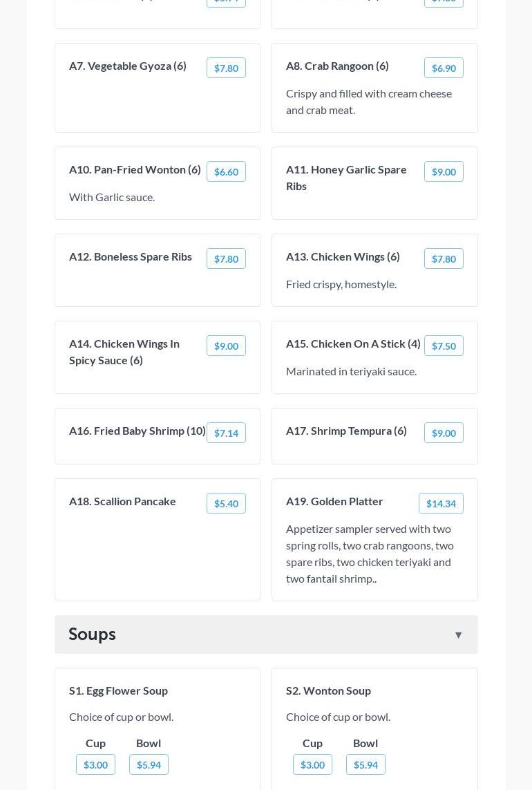Click Crab Rangoon $6.90 price button
The image size is (532, 790).
click(444, 68)
